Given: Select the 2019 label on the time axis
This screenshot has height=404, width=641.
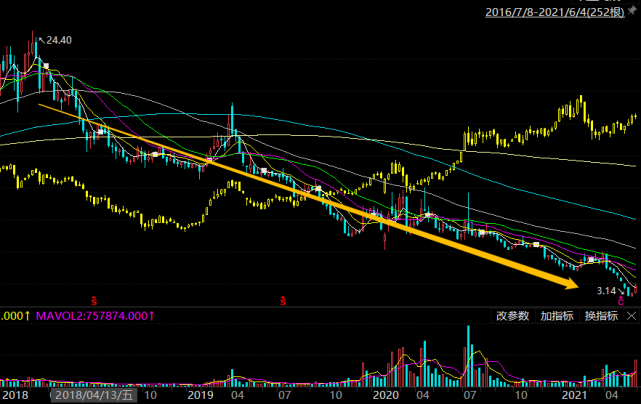Looking at the screenshot, I should pyautogui.click(x=200, y=395).
